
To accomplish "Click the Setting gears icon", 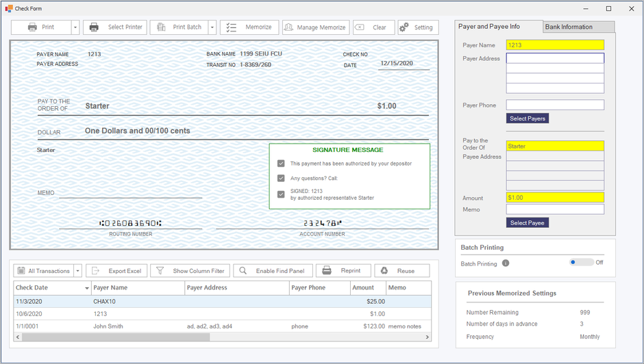I will (x=404, y=27).
